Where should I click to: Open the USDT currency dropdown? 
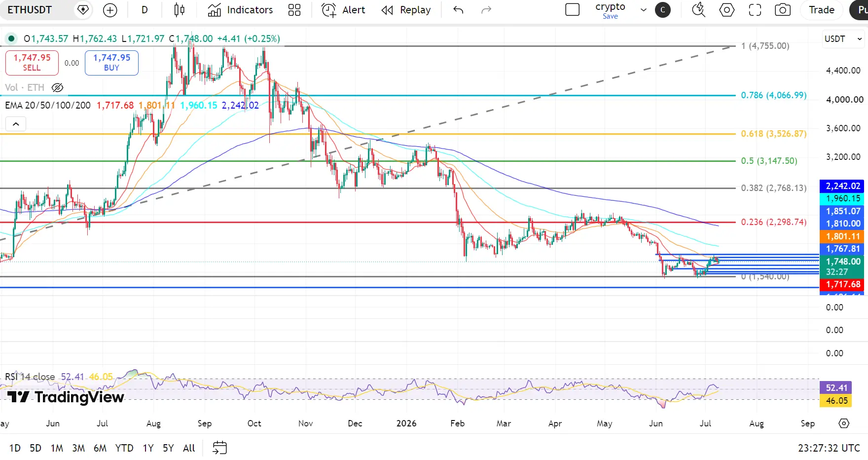click(x=843, y=39)
